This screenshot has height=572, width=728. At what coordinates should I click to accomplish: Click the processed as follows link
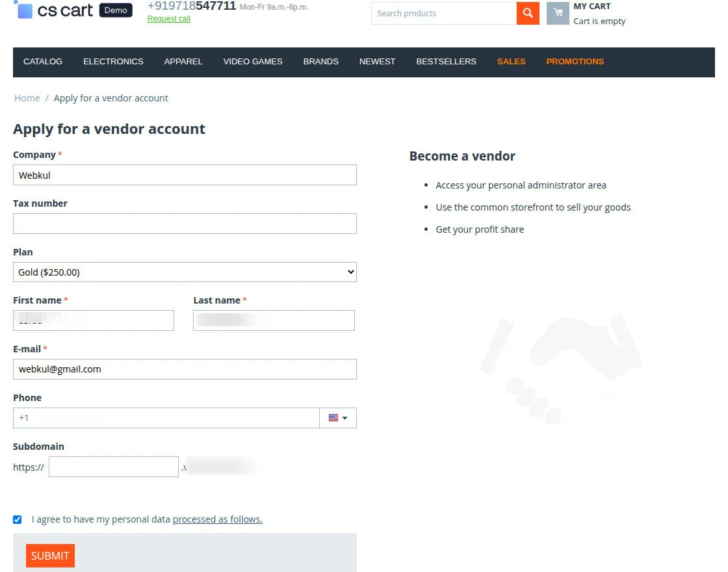tap(217, 519)
